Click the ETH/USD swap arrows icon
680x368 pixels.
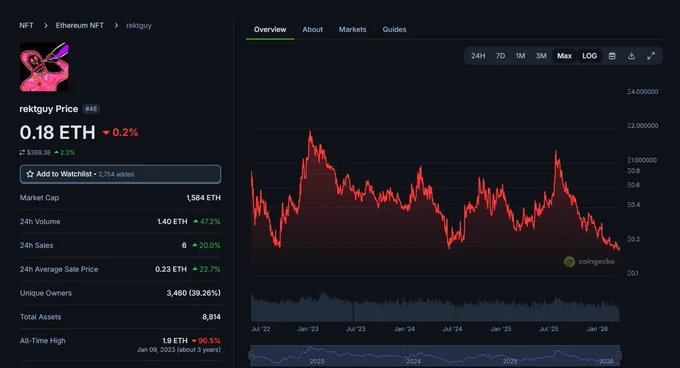22,153
